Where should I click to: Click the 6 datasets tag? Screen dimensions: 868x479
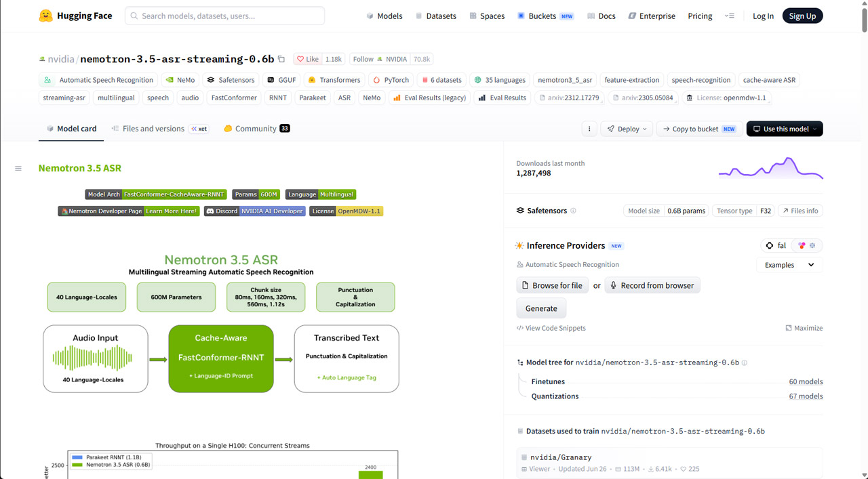(x=441, y=80)
